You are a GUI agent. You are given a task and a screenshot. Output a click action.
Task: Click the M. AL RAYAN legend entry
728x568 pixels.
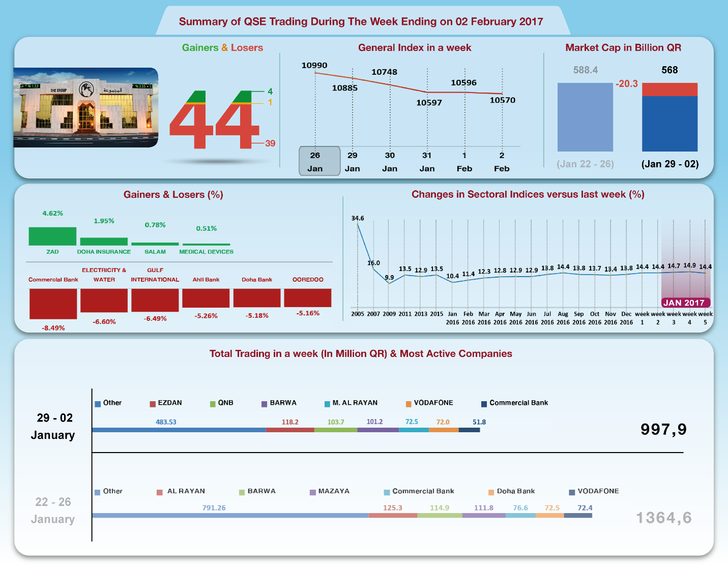pyautogui.click(x=351, y=403)
